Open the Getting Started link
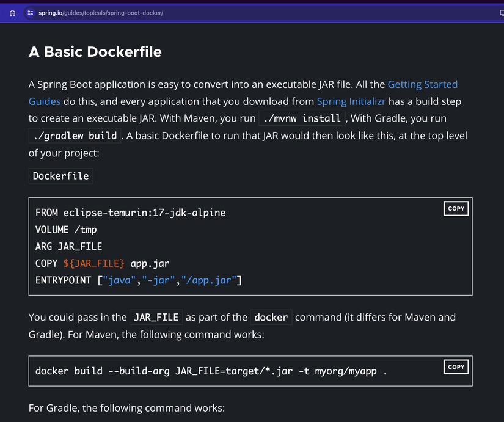504x422 pixels. pos(422,84)
